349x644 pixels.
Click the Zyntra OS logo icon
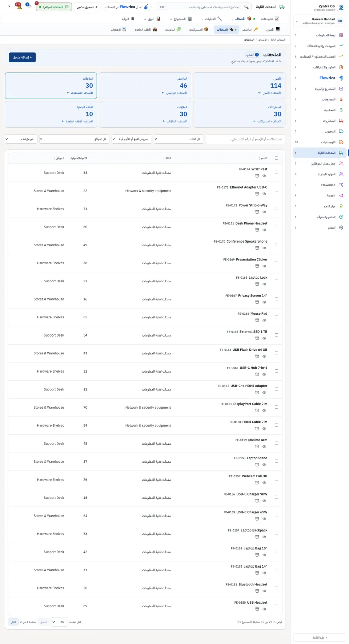coord(341,8)
